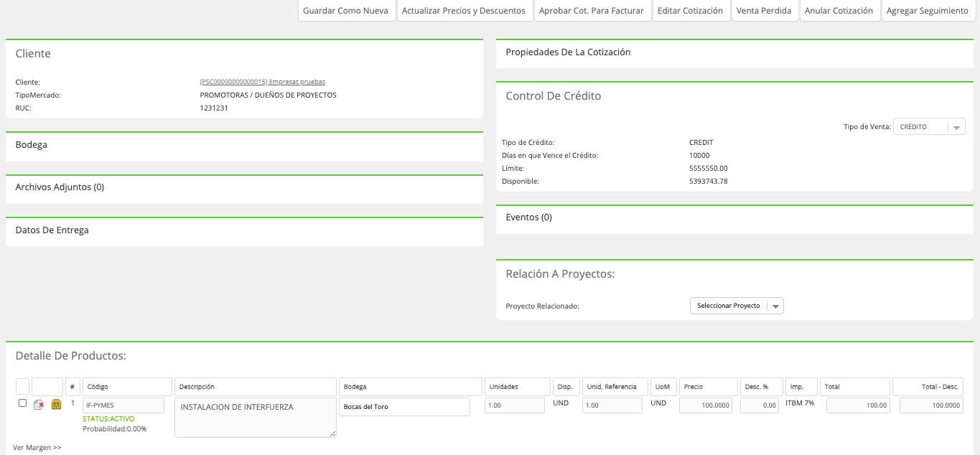Focus the INSTALACION DE INTERFUERZA description box
Viewport: 980px width, 455px height.
[256, 418]
